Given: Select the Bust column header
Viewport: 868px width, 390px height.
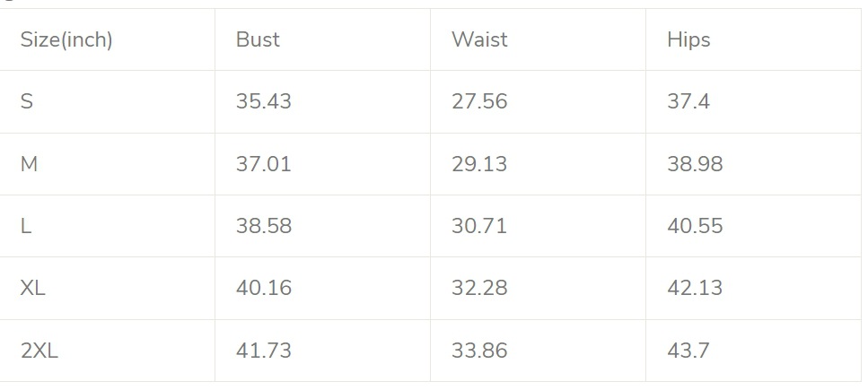Looking at the screenshot, I should [258, 39].
